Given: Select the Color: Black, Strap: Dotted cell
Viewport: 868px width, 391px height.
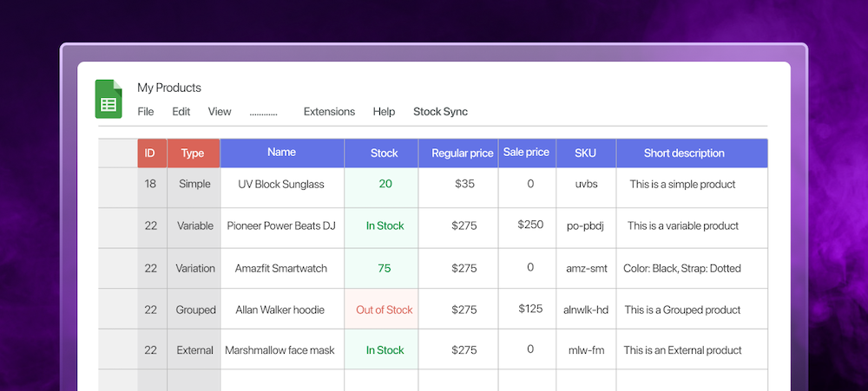Looking at the screenshot, I should tap(682, 268).
